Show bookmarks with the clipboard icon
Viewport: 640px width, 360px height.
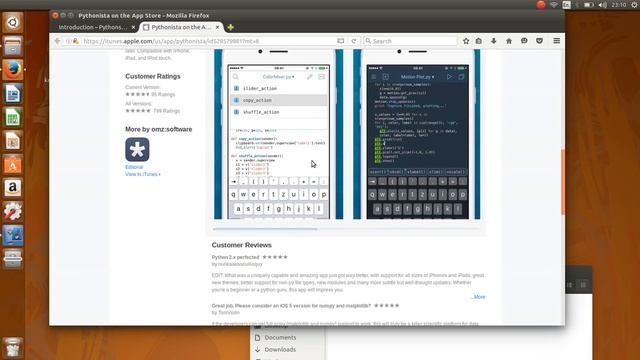(479, 41)
